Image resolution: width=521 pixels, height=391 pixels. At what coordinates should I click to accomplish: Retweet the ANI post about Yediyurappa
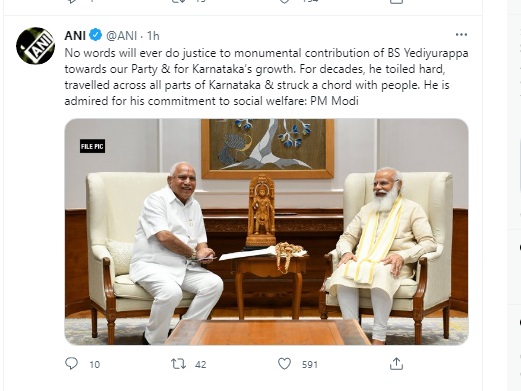pos(178,364)
